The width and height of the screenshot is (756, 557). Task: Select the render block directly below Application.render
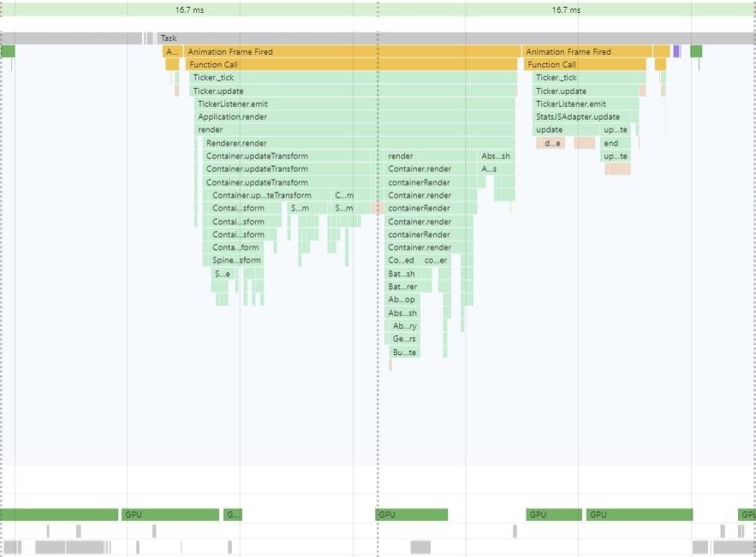pos(354,130)
